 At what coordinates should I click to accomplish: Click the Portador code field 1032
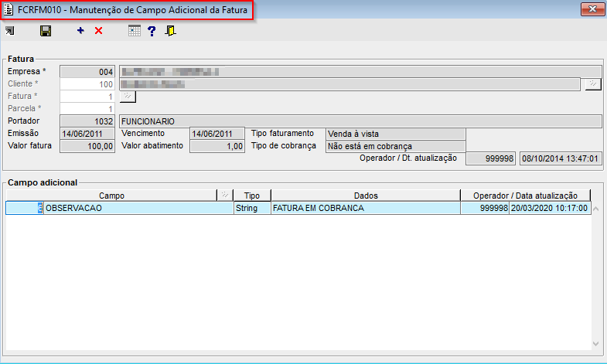tap(87, 121)
